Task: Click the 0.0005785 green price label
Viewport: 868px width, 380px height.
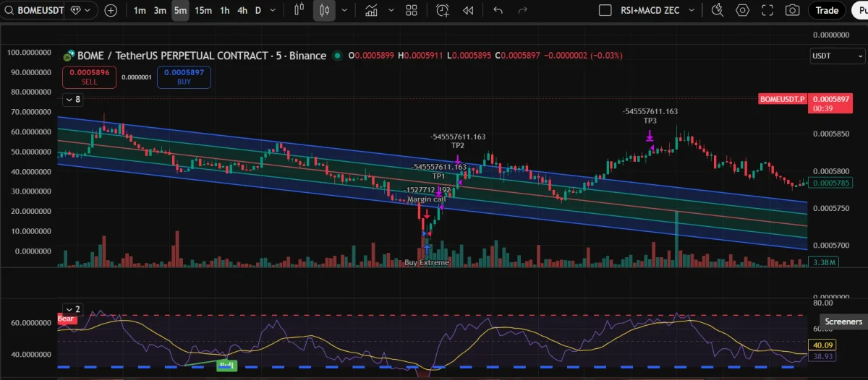Action: click(x=830, y=183)
